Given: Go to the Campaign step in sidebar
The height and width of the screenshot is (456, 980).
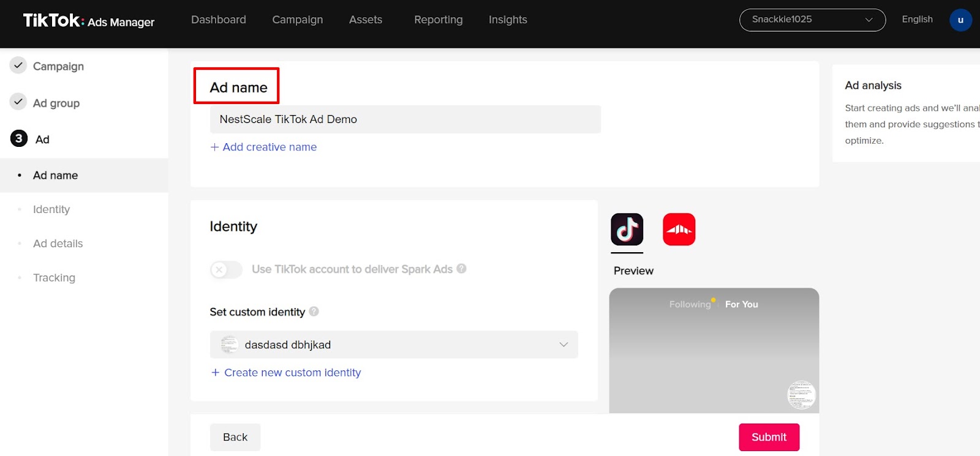Looking at the screenshot, I should (58, 66).
